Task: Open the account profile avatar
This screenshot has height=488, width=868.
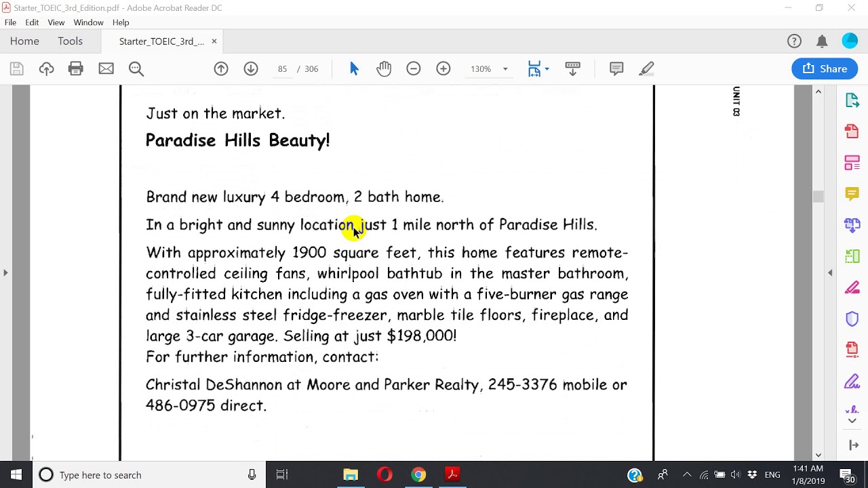Action: coord(850,41)
